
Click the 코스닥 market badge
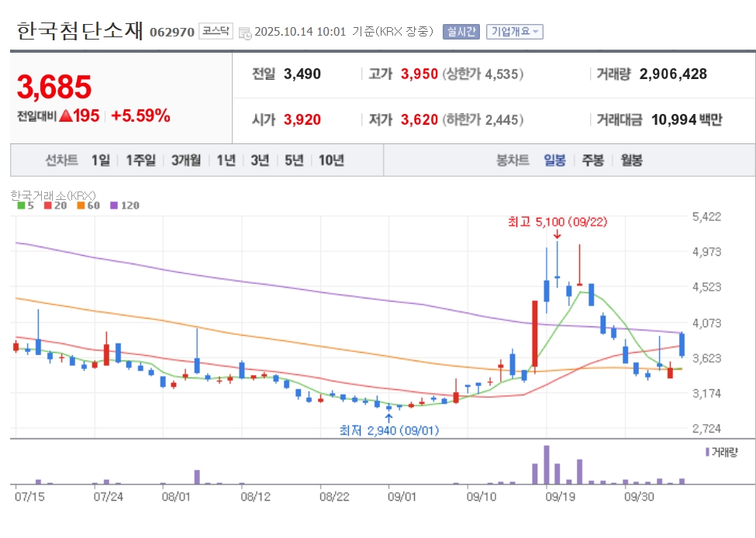[x=216, y=31]
